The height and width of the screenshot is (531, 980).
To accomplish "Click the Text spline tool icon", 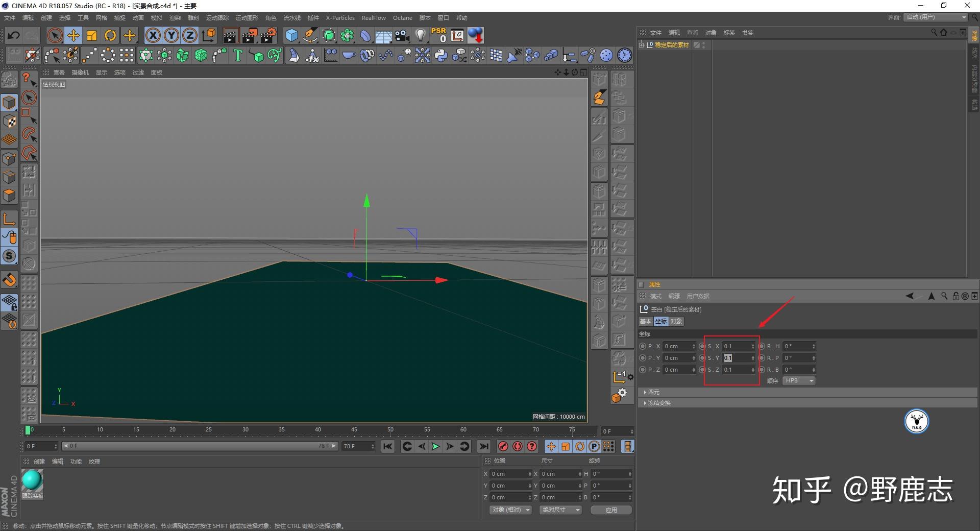I will [x=237, y=55].
